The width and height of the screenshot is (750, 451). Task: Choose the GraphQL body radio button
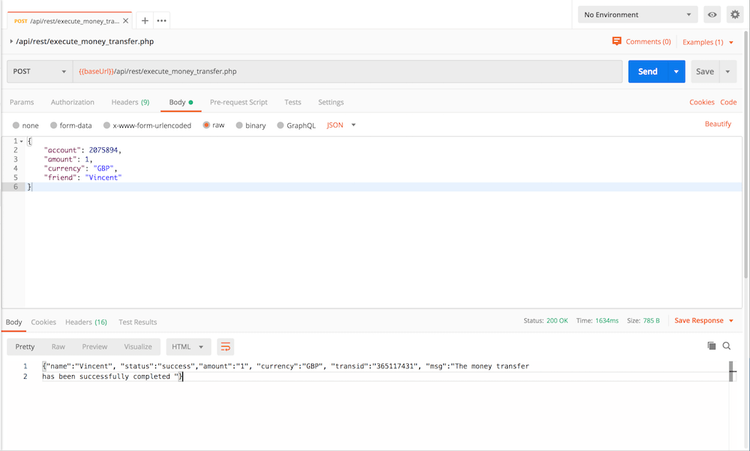point(281,125)
